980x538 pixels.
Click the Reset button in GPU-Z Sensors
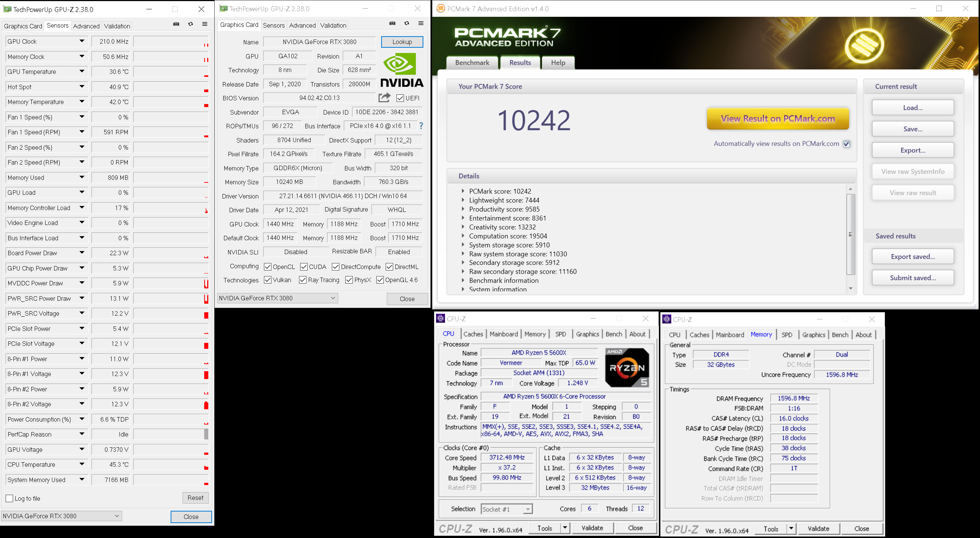196,498
